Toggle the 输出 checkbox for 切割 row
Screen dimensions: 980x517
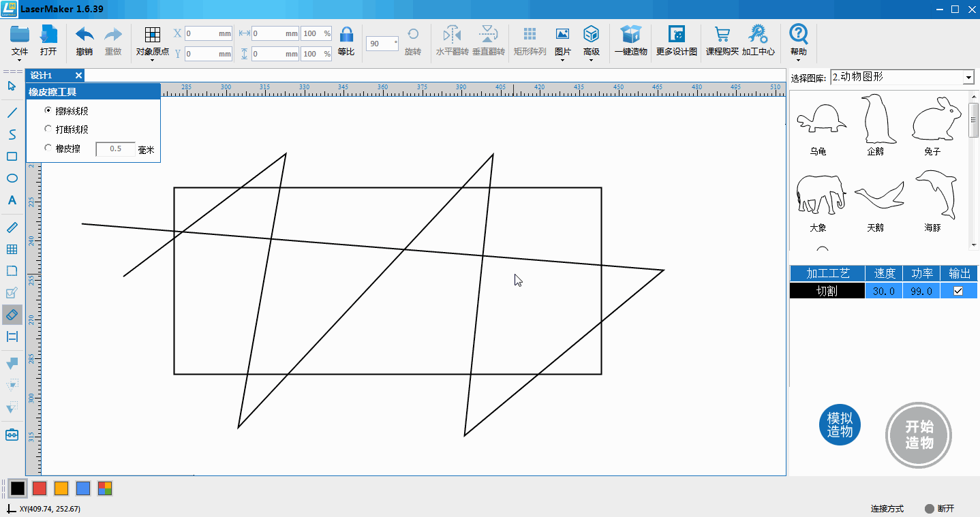(958, 291)
